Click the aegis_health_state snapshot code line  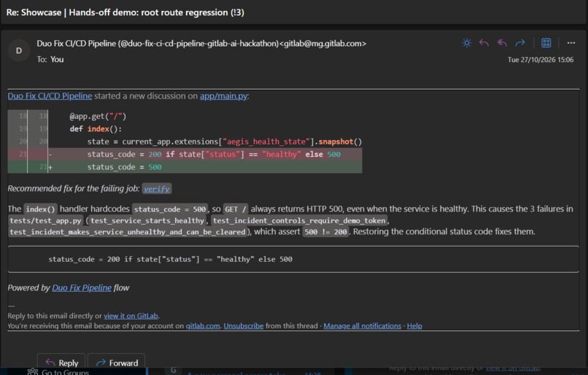coord(224,142)
